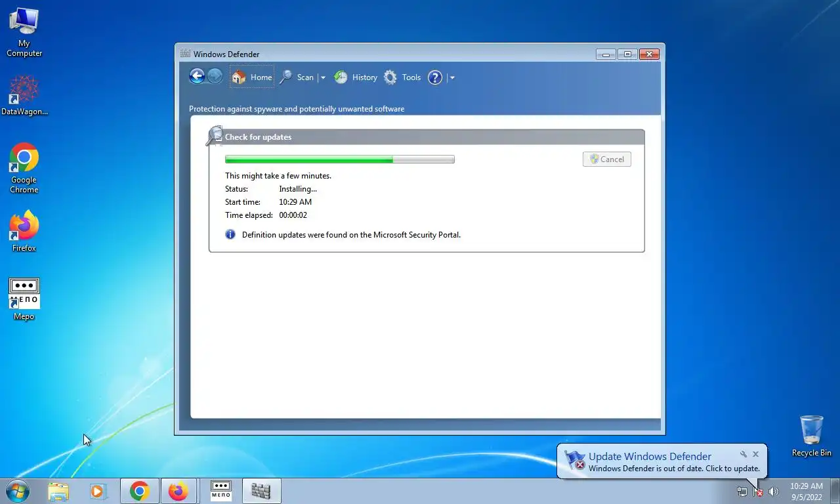Open the volume speaker tray icon
This screenshot has height=504, width=840.
(774, 492)
